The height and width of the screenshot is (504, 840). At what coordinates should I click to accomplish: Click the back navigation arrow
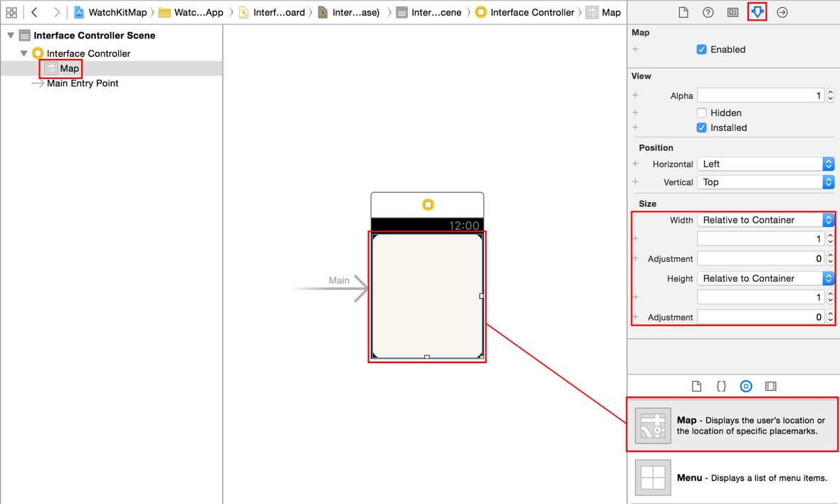[x=33, y=12]
